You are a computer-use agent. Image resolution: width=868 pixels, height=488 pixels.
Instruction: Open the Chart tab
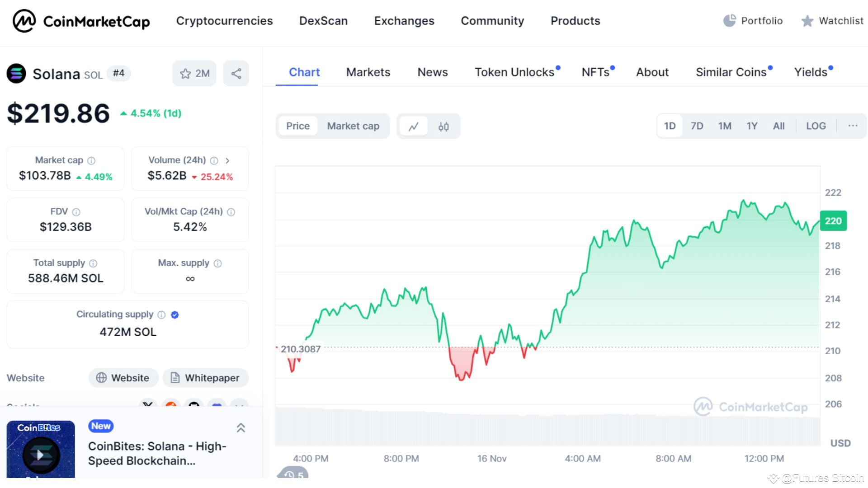click(x=304, y=72)
